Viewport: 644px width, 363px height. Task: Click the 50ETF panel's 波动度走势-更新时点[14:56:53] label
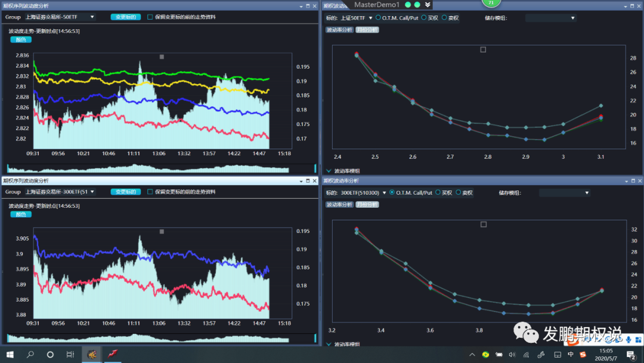click(x=44, y=31)
